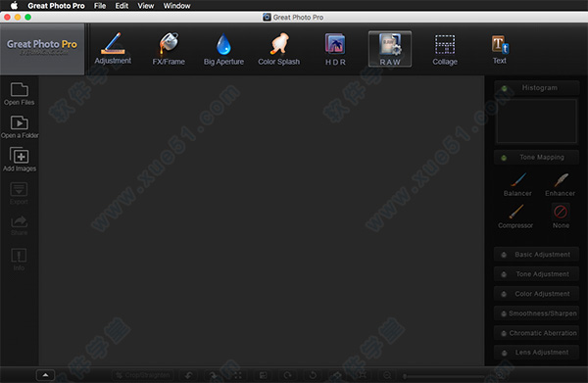This screenshot has height=383, width=588.
Task: Click the zoom in magnifier icon
Action: pos(500,375)
